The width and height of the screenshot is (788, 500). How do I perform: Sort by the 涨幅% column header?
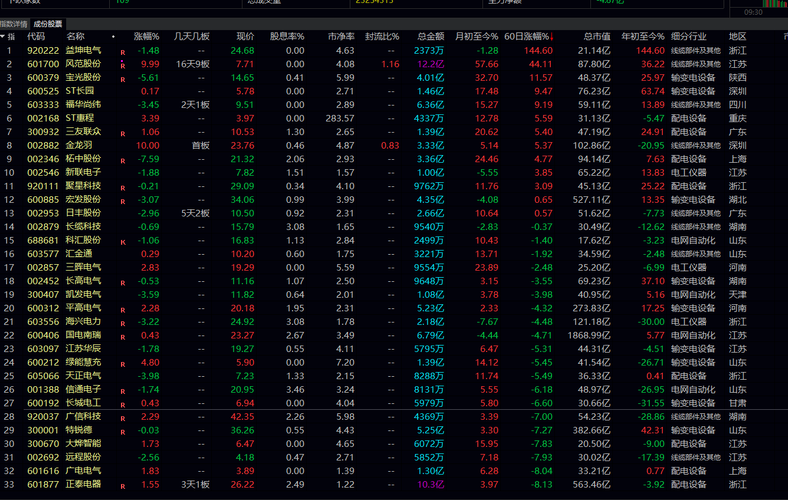click(146, 37)
